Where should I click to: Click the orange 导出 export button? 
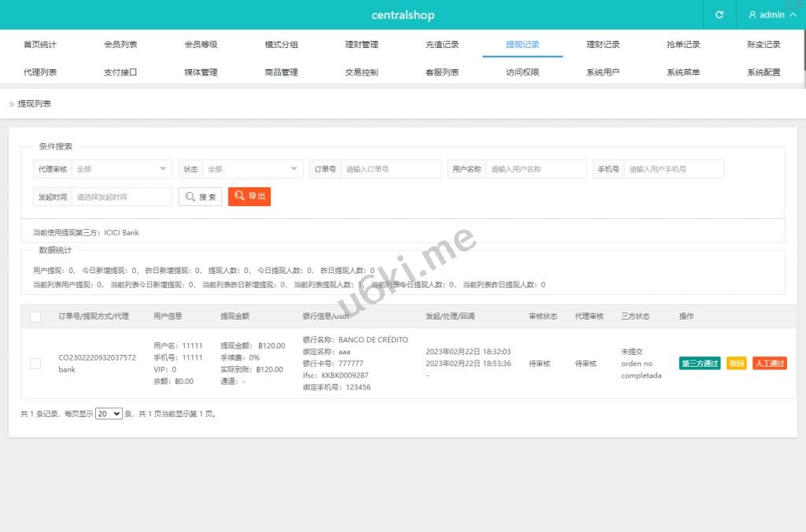250,197
